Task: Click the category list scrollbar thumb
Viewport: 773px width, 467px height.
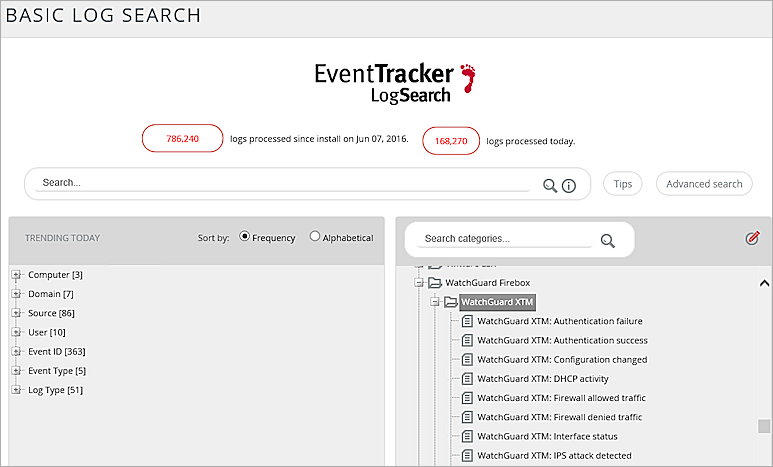Action: point(764,427)
